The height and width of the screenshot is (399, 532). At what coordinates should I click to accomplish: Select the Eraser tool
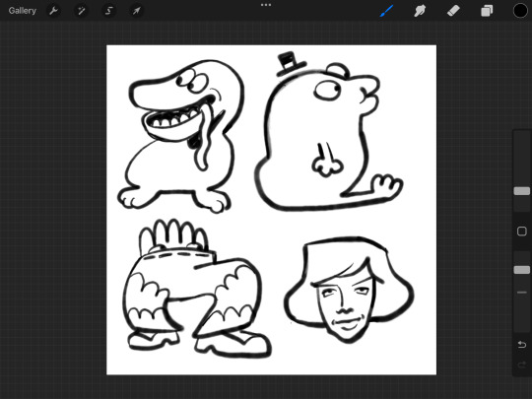pyautogui.click(x=453, y=11)
